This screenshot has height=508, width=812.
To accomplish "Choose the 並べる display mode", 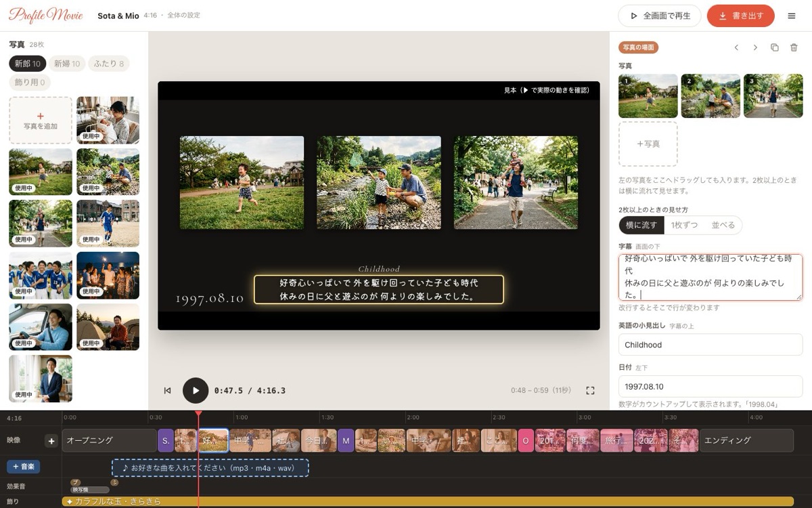I will click(723, 226).
